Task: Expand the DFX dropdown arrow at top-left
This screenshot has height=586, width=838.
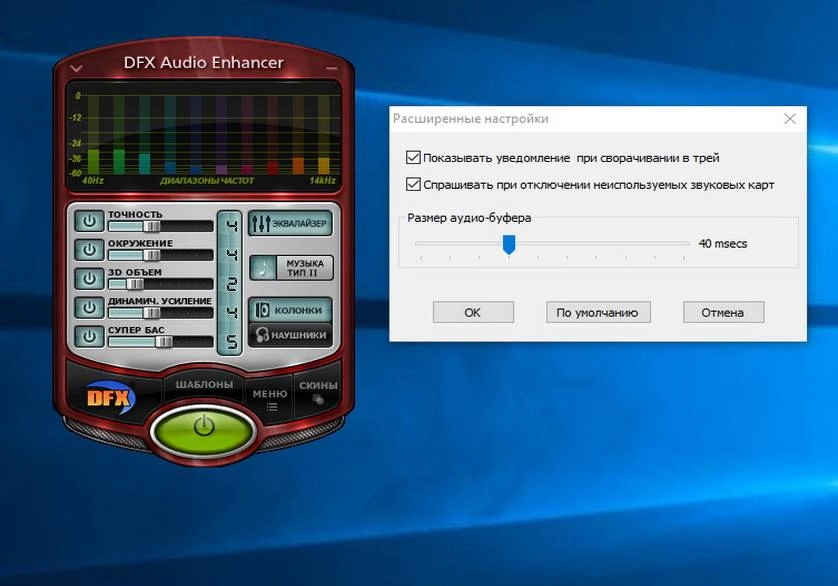Action: [x=76, y=68]
